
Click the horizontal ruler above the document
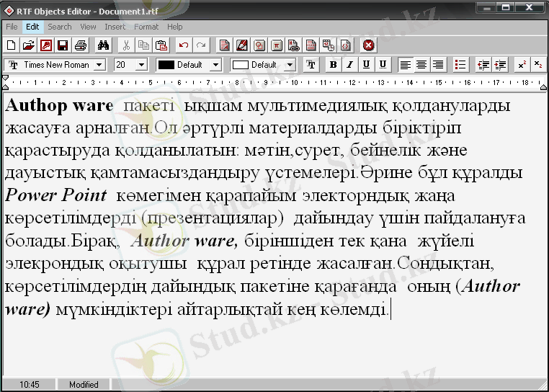pos(274,82)
